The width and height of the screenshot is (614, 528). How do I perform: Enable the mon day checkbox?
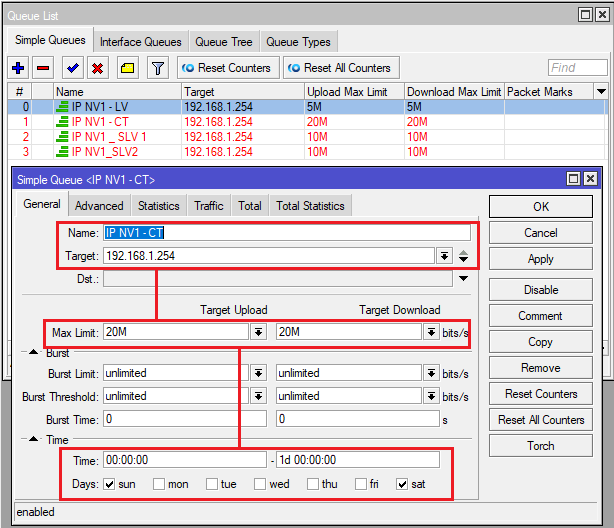(159, 485)
